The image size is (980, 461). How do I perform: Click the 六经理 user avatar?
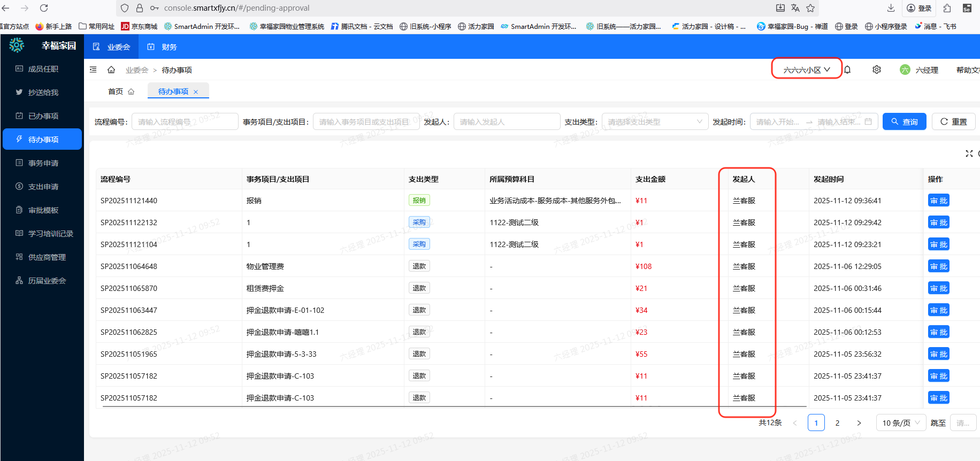(x=905, y=70)
